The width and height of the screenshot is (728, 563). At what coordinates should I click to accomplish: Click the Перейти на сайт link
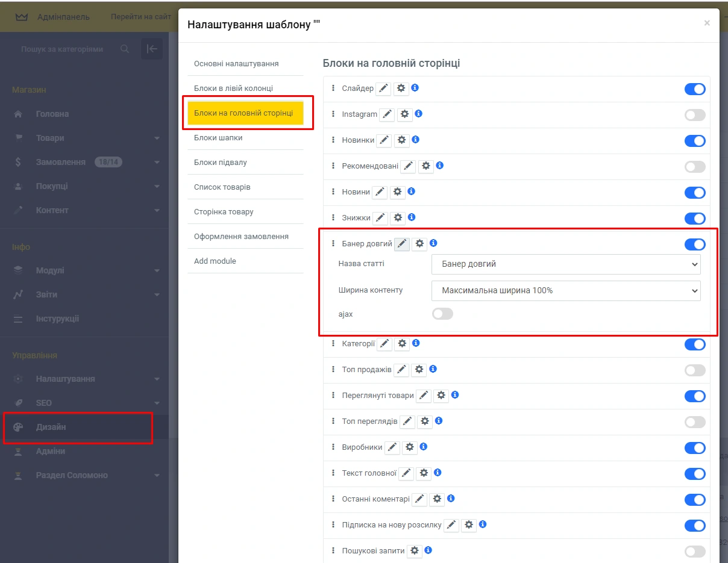tap(141, 17)
